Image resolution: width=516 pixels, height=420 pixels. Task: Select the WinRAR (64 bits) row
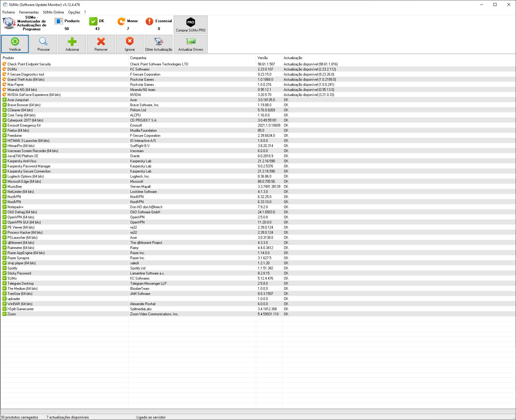click(x=258, y=304)
